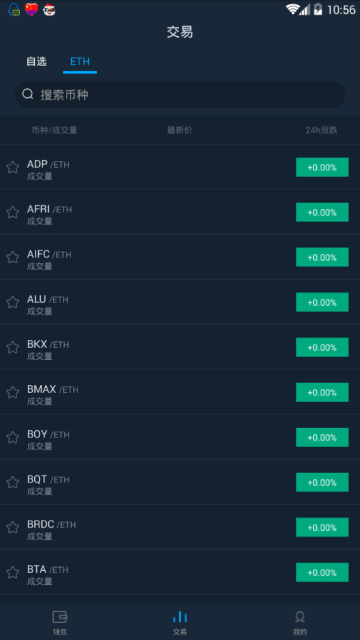Add BMAX/ETH to favorites via star
Viewport: 360px width, 640px height.
click(x=13, y=392)
